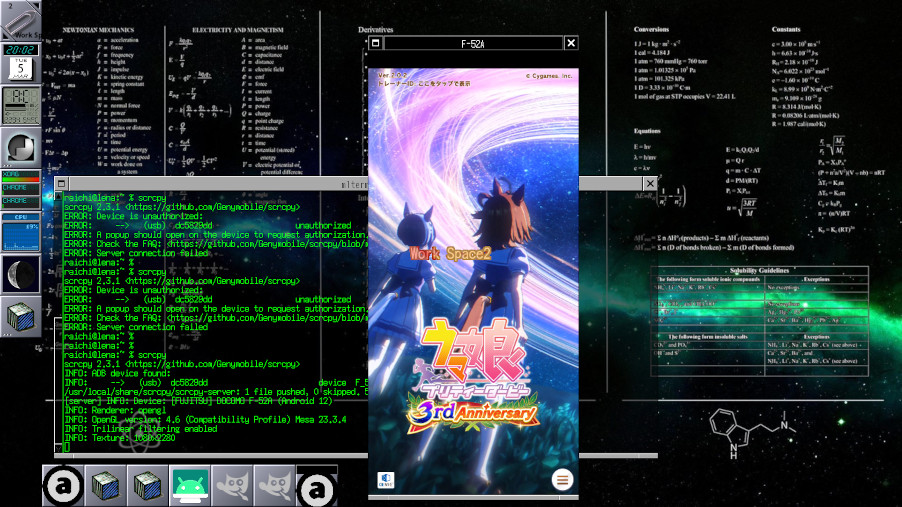This screenshot has width=902, height=507.
Task: Click the 'INFO: Renderer: opengl' line
Action: tap(115, 410)
